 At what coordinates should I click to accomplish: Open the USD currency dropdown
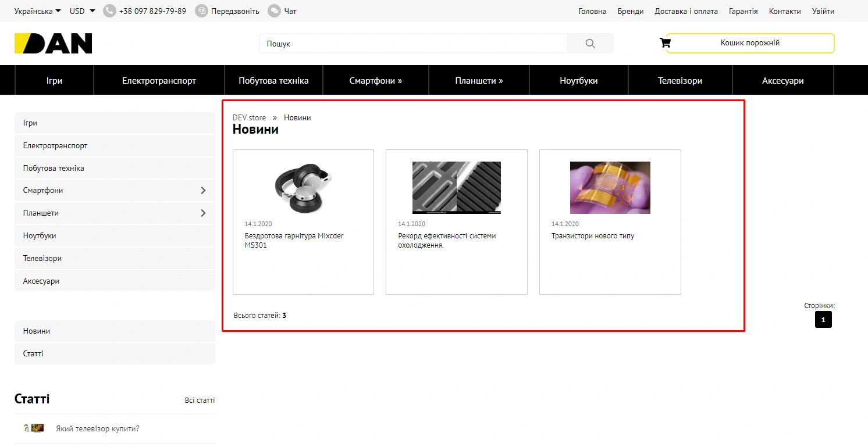point(82,11)
